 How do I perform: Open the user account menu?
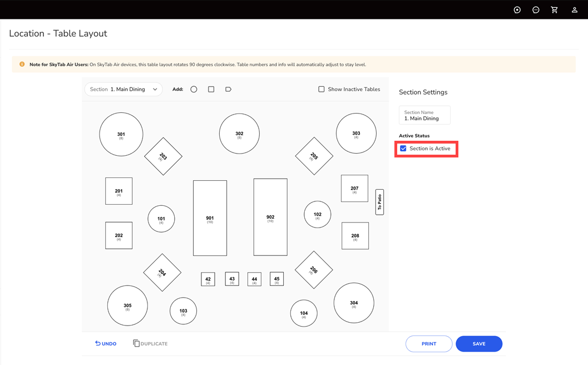pos(574,10)
